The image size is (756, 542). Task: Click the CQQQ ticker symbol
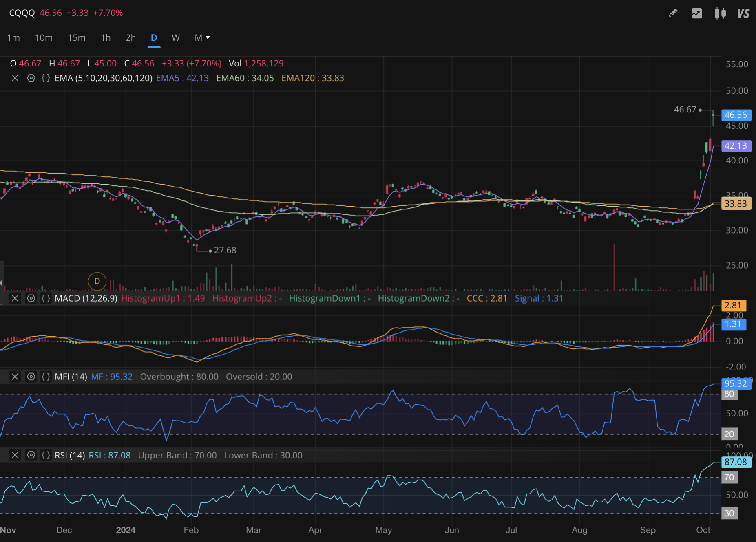click(x=22, y=13)
